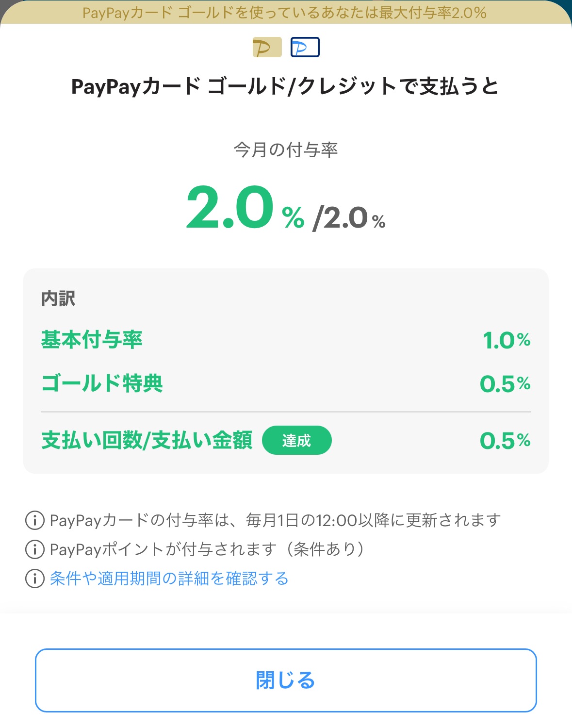
Task: Select the ゴールド特典 row label
Action: pyautogui.click(x=102, y=383)
